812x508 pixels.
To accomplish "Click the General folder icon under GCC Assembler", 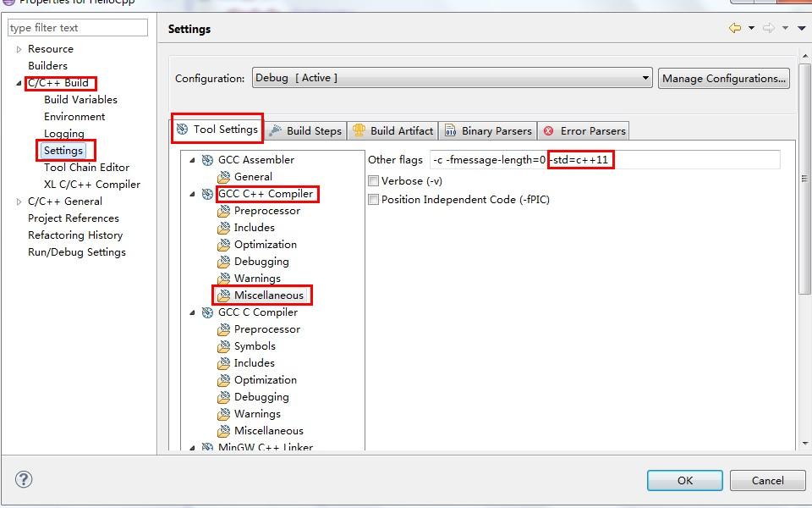I will click(x=223, y=177).
